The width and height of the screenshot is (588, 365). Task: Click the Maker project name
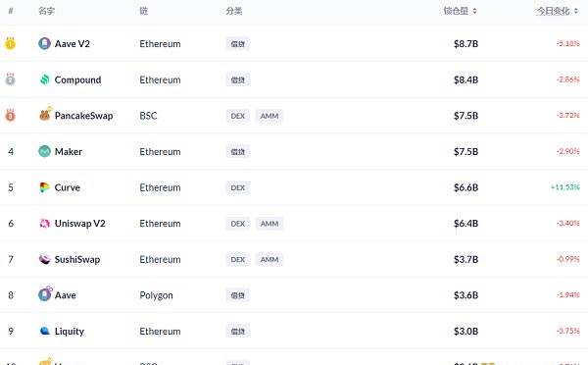tap(69, 151)
